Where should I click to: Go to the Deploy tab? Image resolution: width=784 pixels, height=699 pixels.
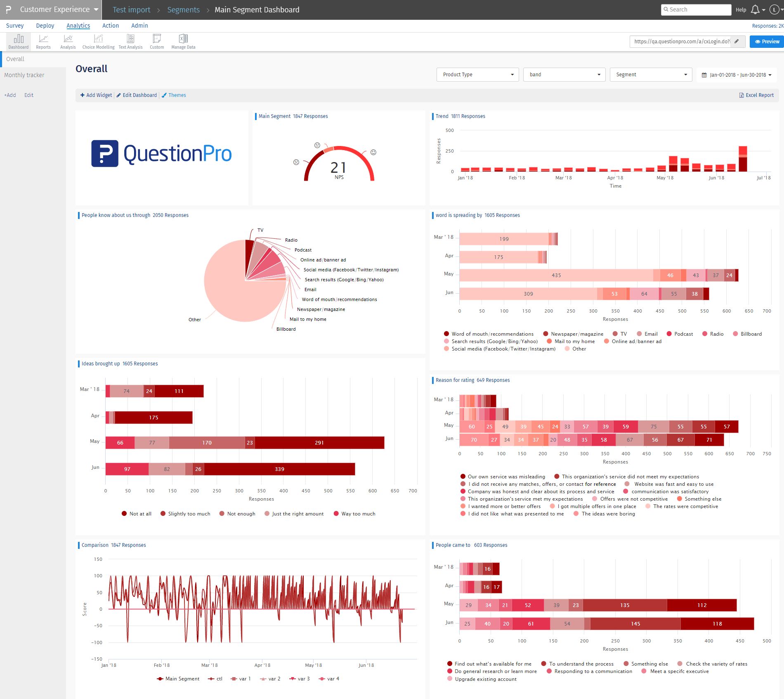45,26
